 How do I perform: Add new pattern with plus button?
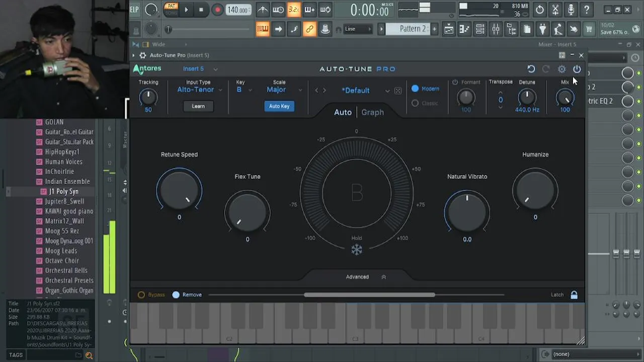(434, 29)
